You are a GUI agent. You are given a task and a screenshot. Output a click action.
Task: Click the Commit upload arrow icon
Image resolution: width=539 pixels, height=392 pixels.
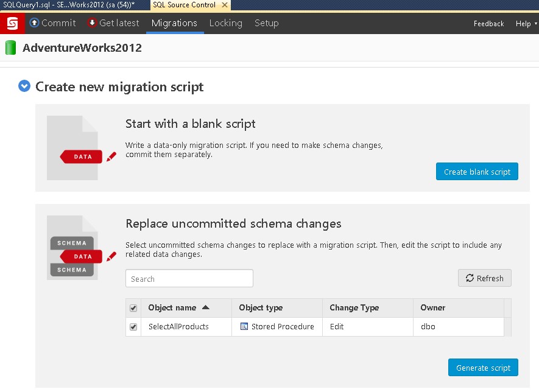tap(35, 23)
